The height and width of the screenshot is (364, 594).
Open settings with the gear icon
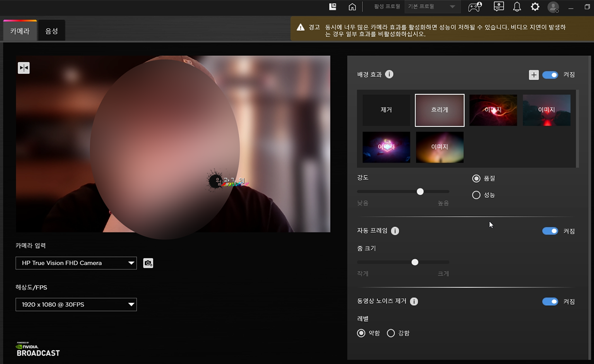(535, 7)
